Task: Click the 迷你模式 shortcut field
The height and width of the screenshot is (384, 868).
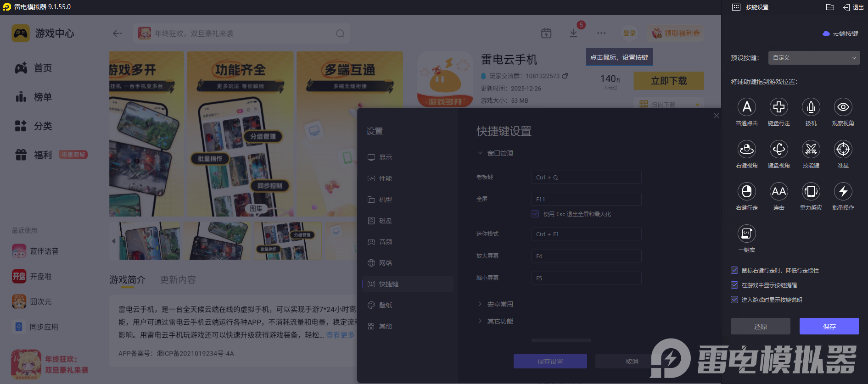Action: click(x=586, y=234)
